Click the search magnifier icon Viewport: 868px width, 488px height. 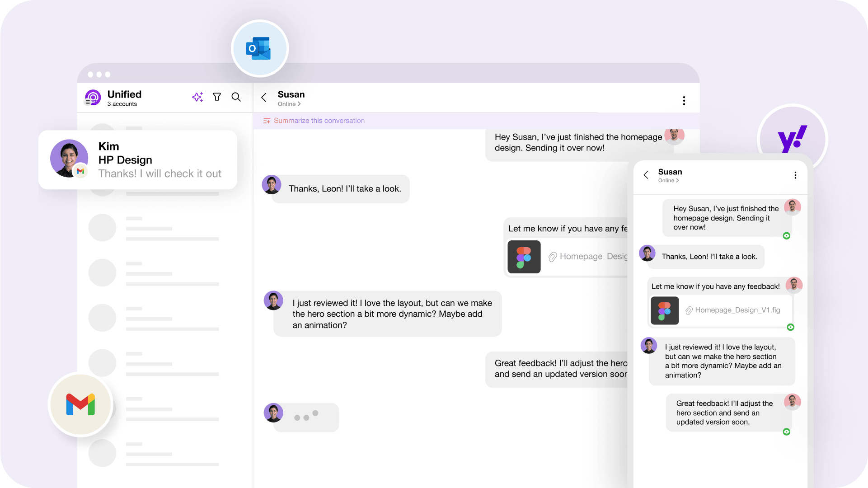pos(236,97)
